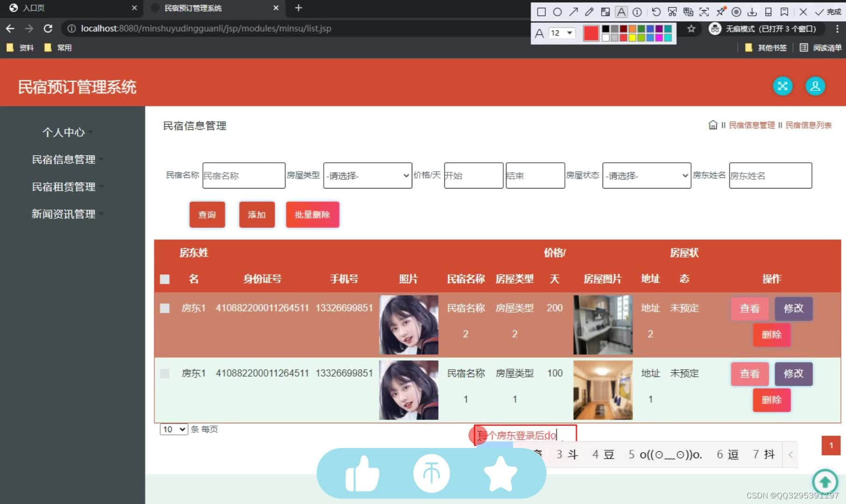Click the fullscreen toggle icon in header
Viewport: 846px width, 504px height.
pos(783,86)
